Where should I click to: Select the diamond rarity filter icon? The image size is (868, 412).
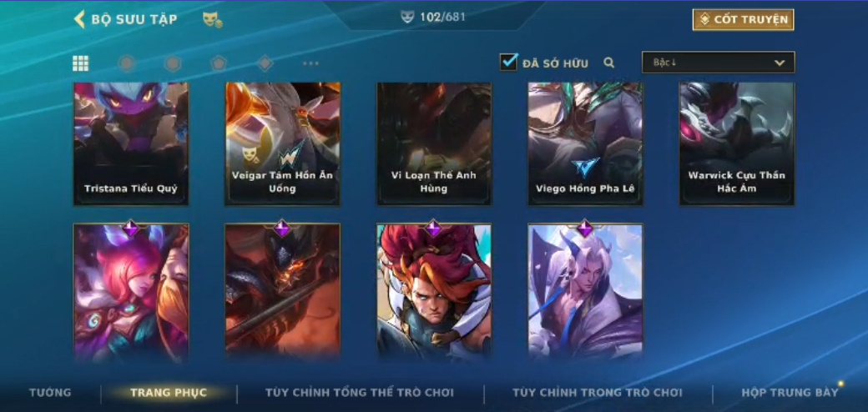265,63
